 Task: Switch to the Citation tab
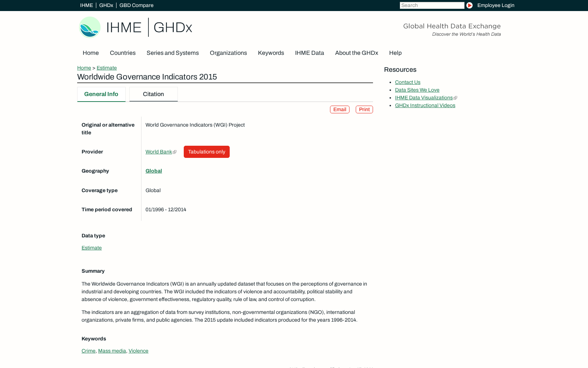pos(154,94)
